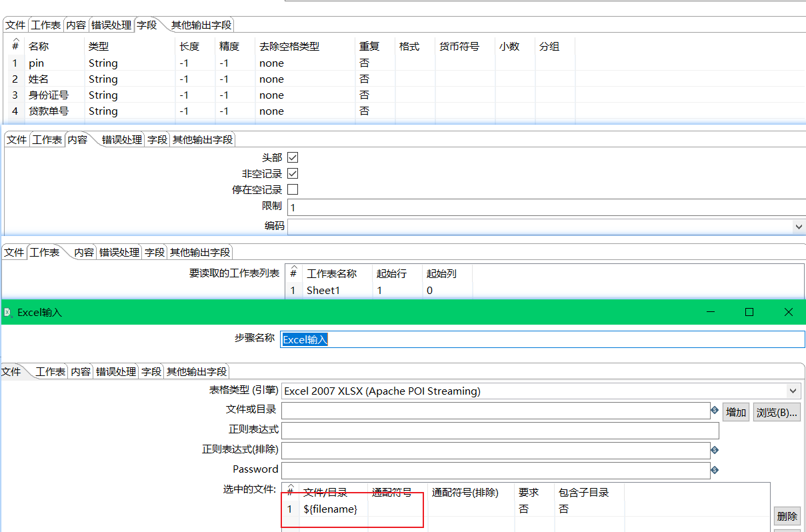
Task: Click variable icon beside Password field
Action: tap(715, 470)
